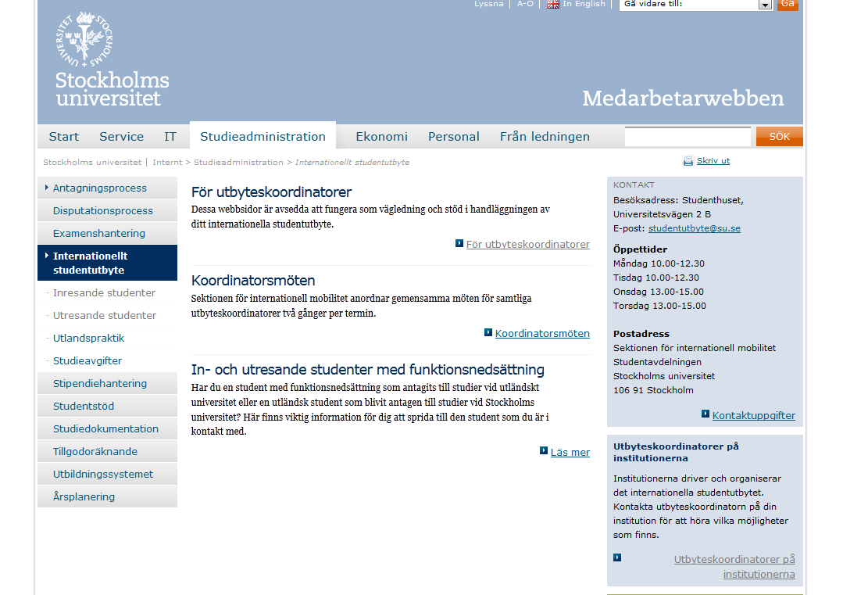Click arrow icon before För utbyteskoordinatorer link
Screen dimensions: 868x595
tap(459, 243)
